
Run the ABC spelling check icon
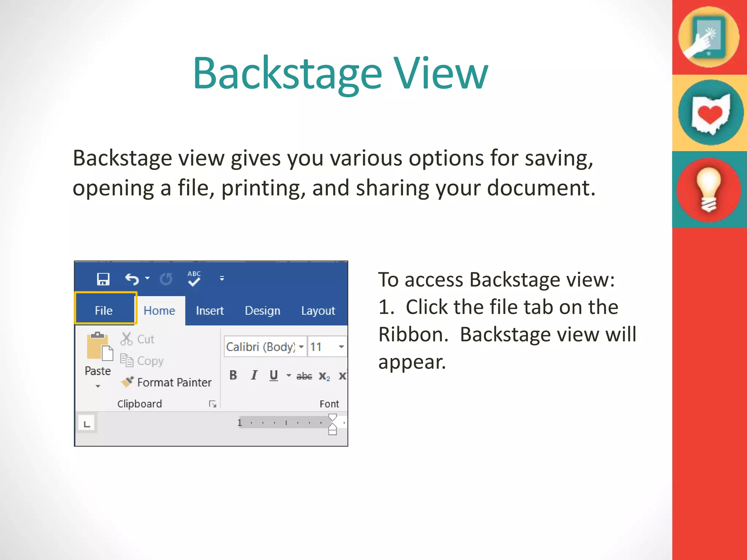[x=194, y=279]
